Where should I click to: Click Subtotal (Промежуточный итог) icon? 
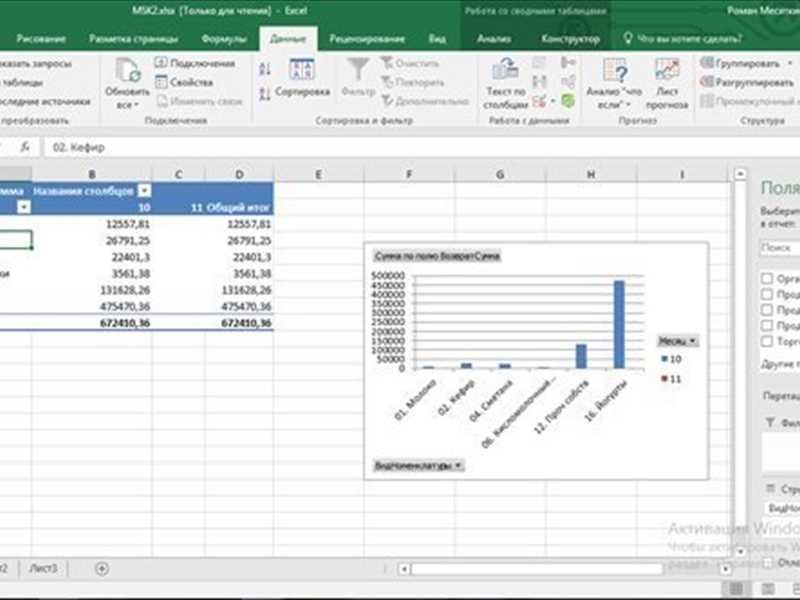click(x=707, y=101)
